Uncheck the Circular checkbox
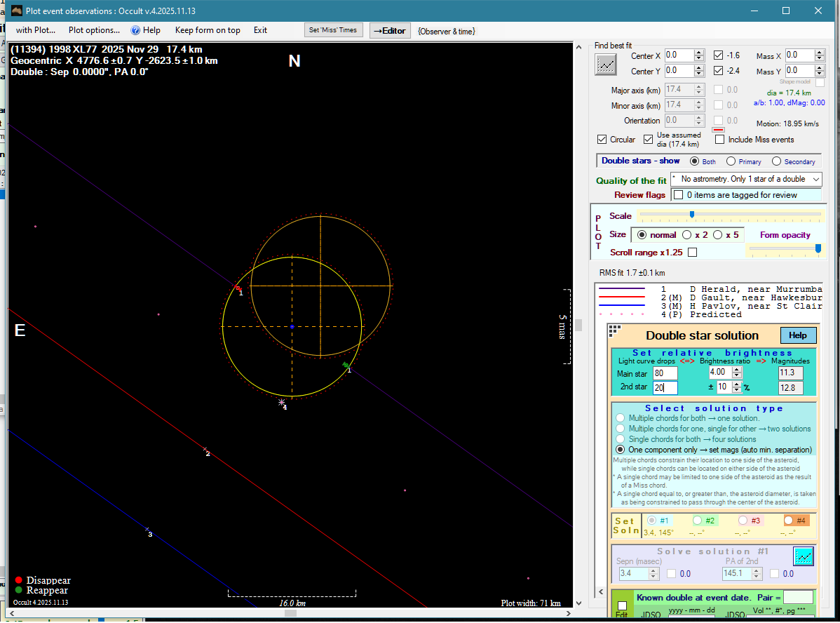 pyautogui.click(x=602, y=140)
